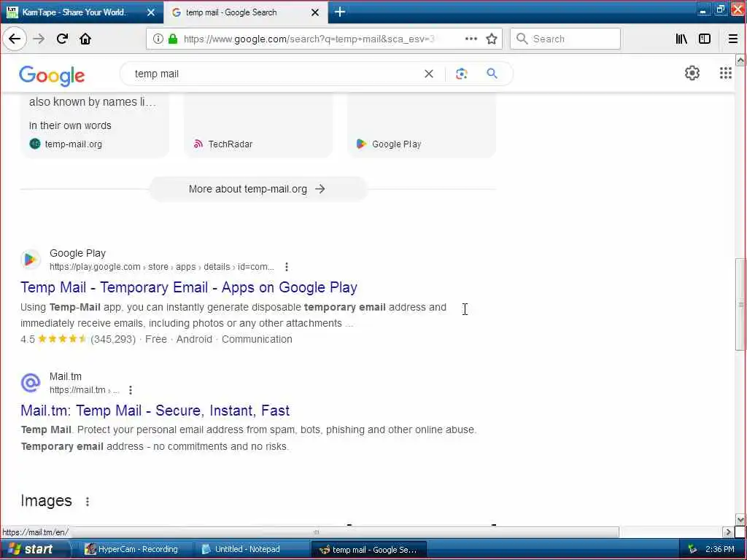Open the Google Play source card
Screen dimensions: 747x560
pos(421,125)
